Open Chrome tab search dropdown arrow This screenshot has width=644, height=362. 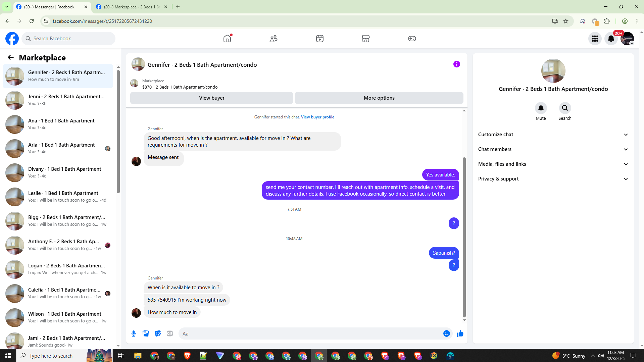click(6, 7)
